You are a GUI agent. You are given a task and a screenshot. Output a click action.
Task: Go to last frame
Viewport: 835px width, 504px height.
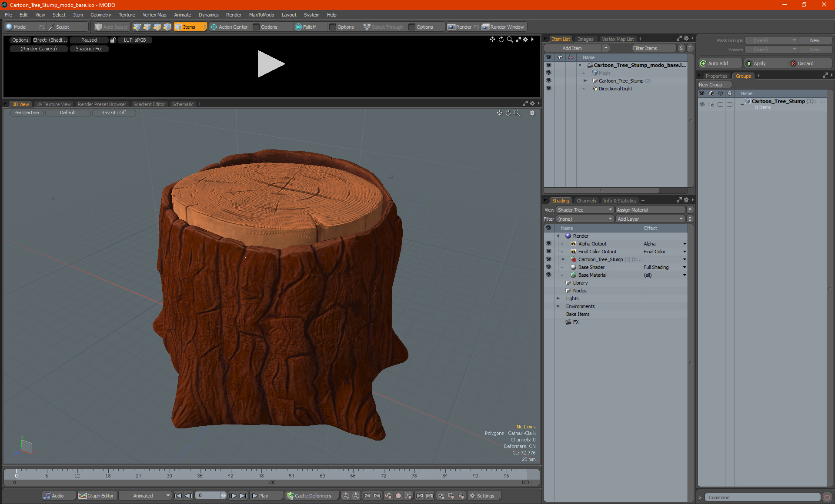pyautogui.click(x=243, y=496)
